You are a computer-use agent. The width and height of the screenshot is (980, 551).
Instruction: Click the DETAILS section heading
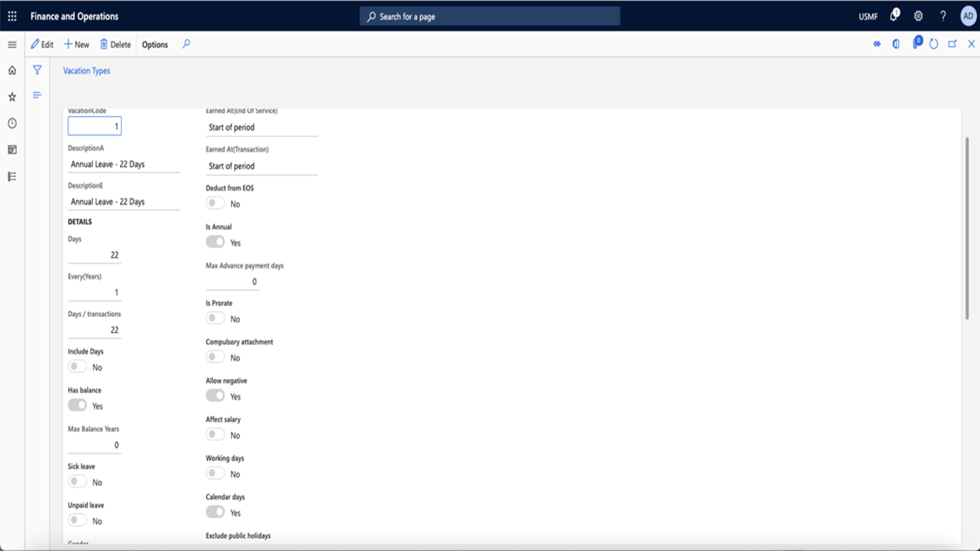pos(80,222)
